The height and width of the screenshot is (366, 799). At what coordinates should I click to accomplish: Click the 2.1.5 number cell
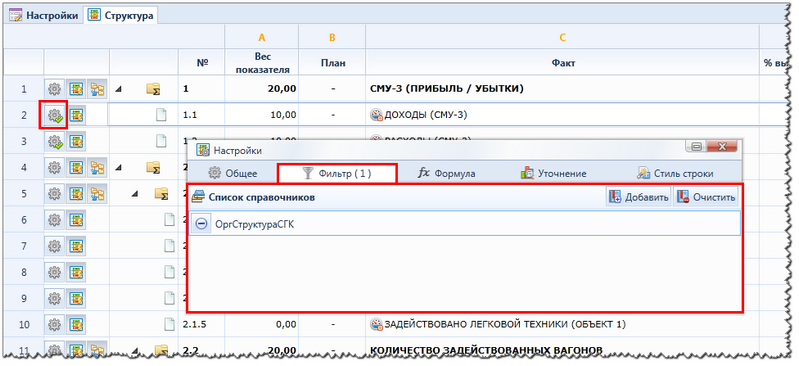(x=202, y=324)
